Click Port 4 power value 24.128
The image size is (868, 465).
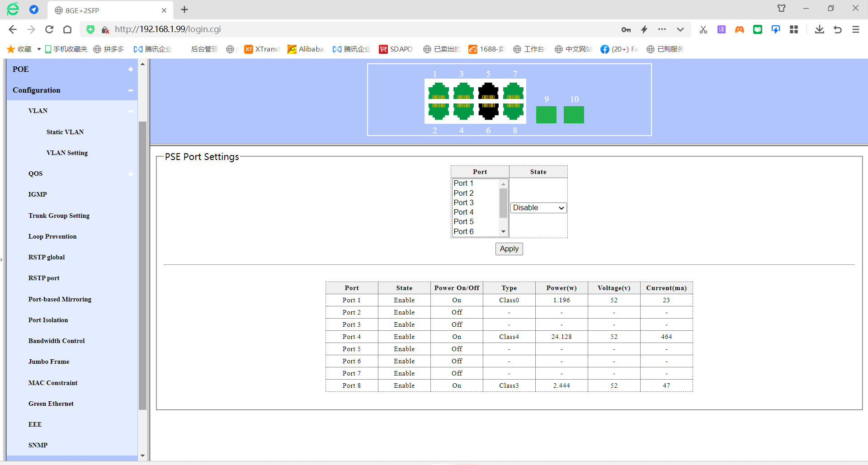pyautogui.click(x=561, y=337)
